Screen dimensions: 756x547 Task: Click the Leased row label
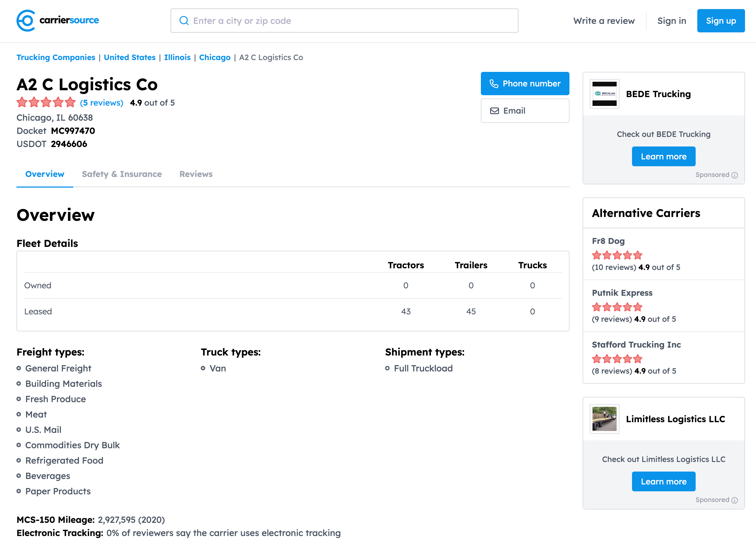(x=38, y=312)
